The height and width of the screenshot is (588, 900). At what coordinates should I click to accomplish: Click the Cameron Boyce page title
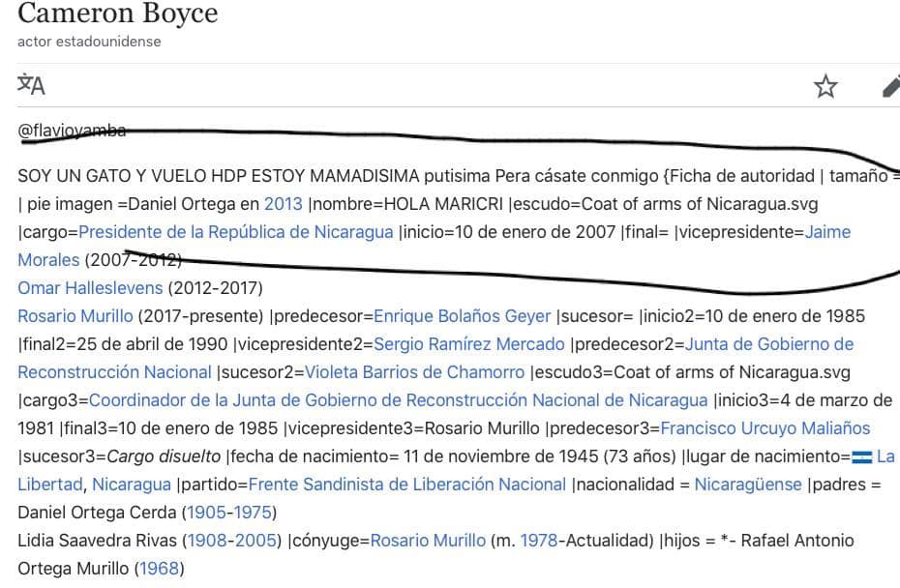[118, 13]
